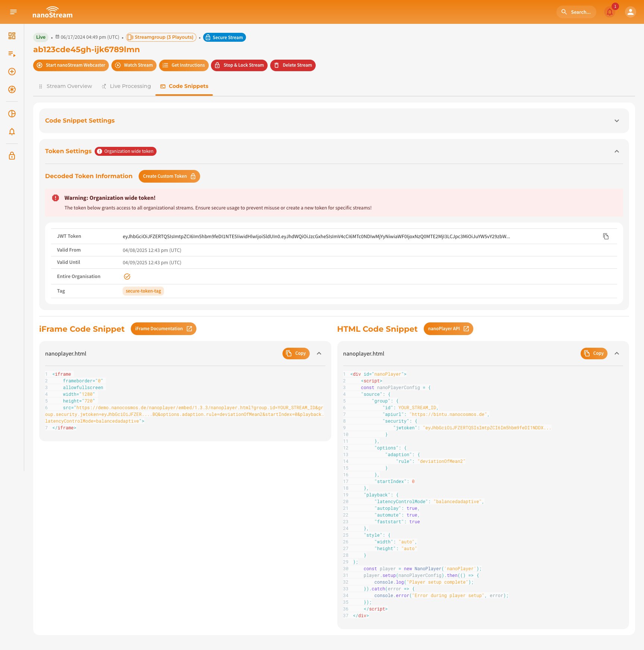Click the create stream plus icon in sidebar

(x=12, y=72)
